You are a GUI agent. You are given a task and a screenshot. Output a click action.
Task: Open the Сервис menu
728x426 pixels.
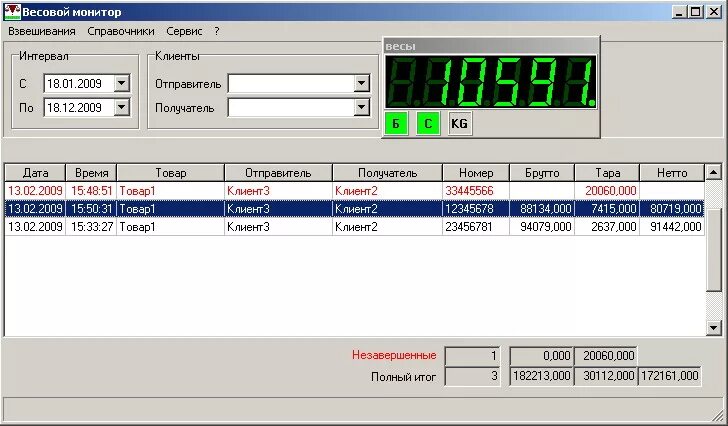pos(184,31)
